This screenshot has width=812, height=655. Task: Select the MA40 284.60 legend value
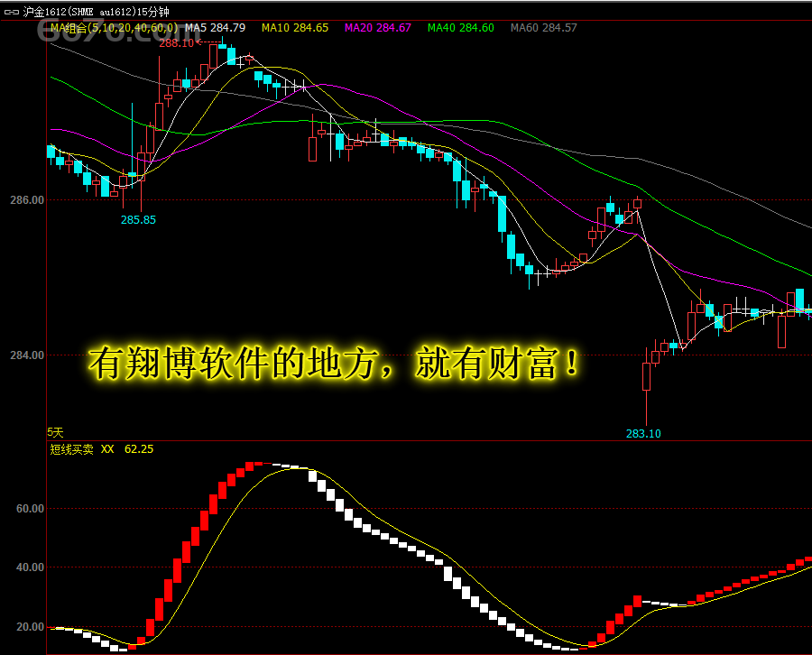click(460, 28)
